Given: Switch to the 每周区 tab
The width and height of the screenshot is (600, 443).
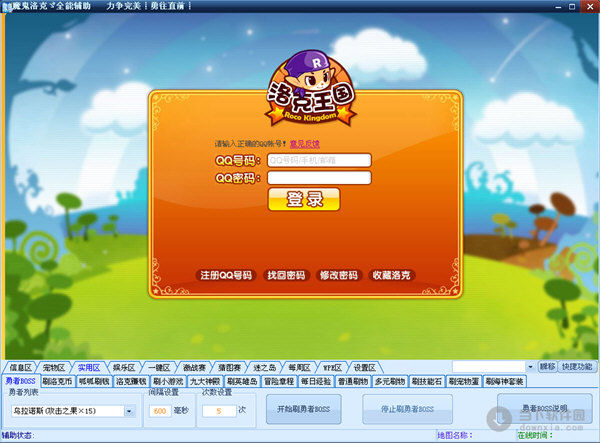Looking at the screenshot, I should pyautogui.click(x=299, y=368).
